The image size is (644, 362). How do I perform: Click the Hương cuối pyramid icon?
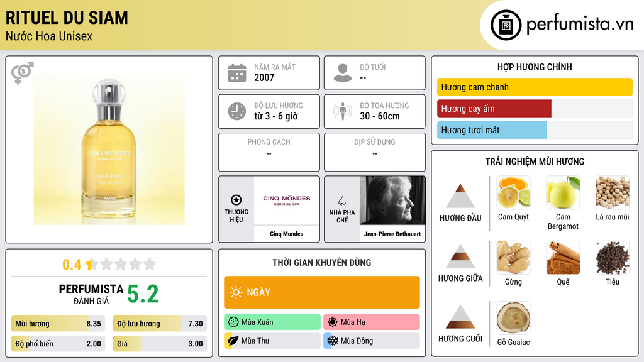click(x=460, y=317)
